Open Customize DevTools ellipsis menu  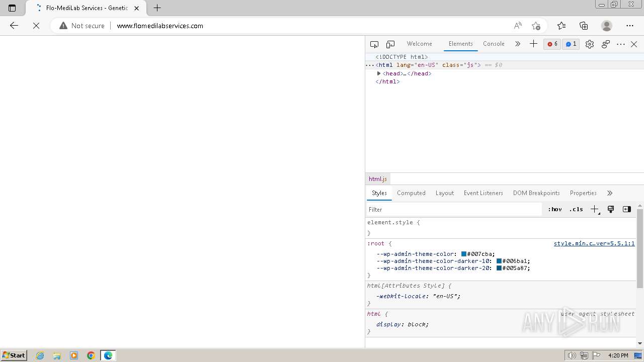pyautogui.click(x=621, y=44)
